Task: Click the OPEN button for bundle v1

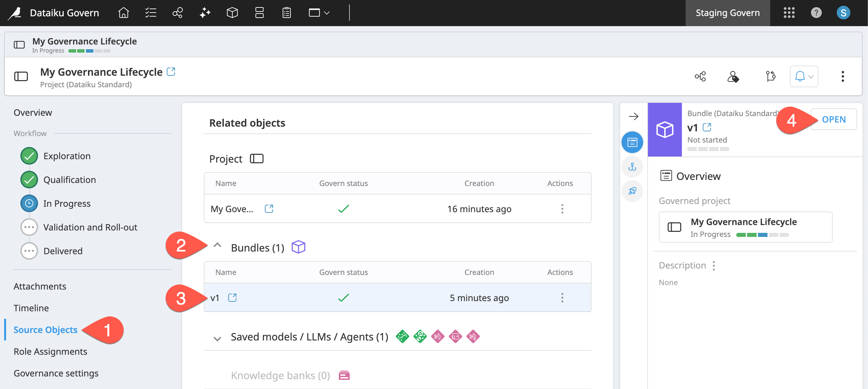Action: tap(834, 119)
